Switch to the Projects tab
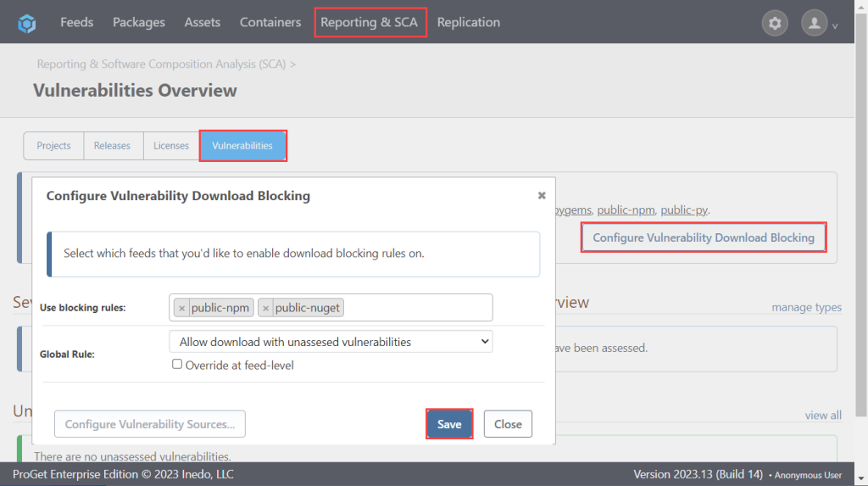868x486 pixels. (53, 146)
